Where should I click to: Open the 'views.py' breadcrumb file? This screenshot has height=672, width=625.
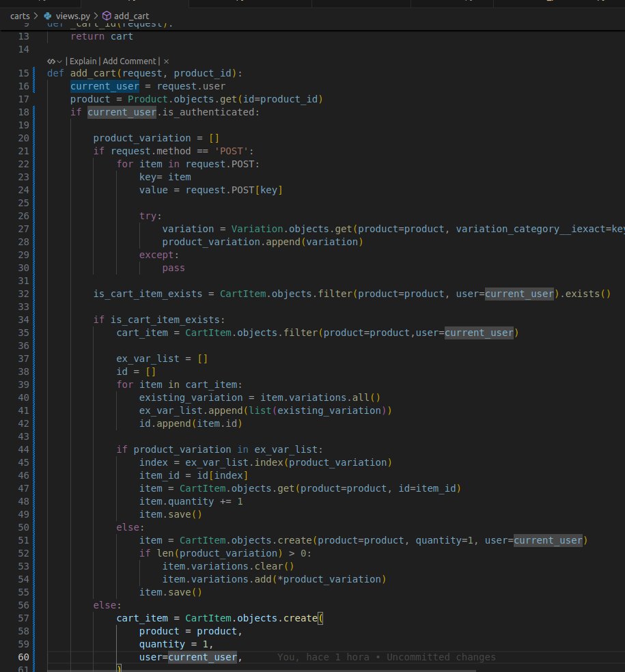click(x=73, y=16)
